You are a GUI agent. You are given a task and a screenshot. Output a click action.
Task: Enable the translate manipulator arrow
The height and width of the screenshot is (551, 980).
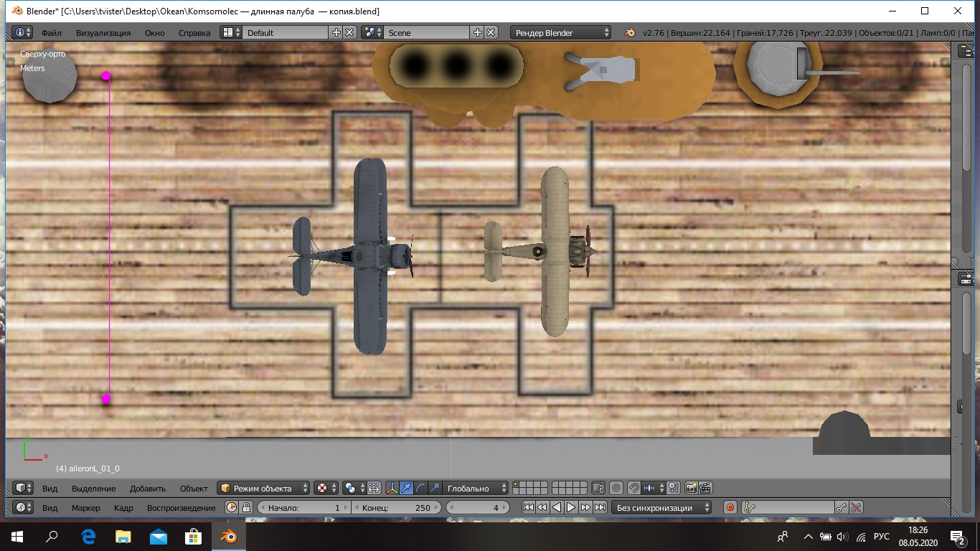[x=407, y=488]
